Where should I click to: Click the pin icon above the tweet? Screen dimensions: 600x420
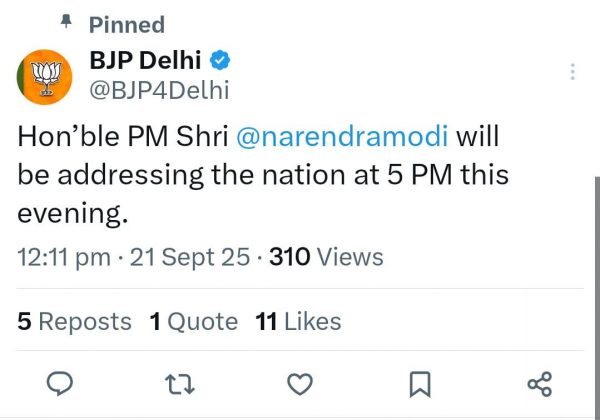[x=67, y=21]
